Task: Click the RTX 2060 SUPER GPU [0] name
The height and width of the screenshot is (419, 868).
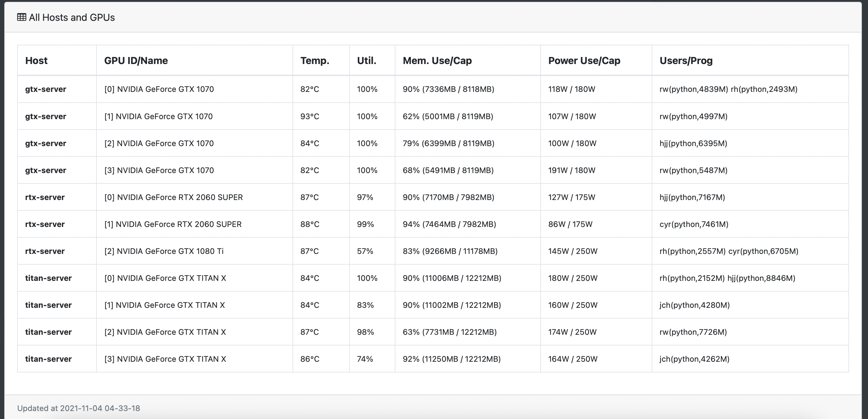Action: 173,197
